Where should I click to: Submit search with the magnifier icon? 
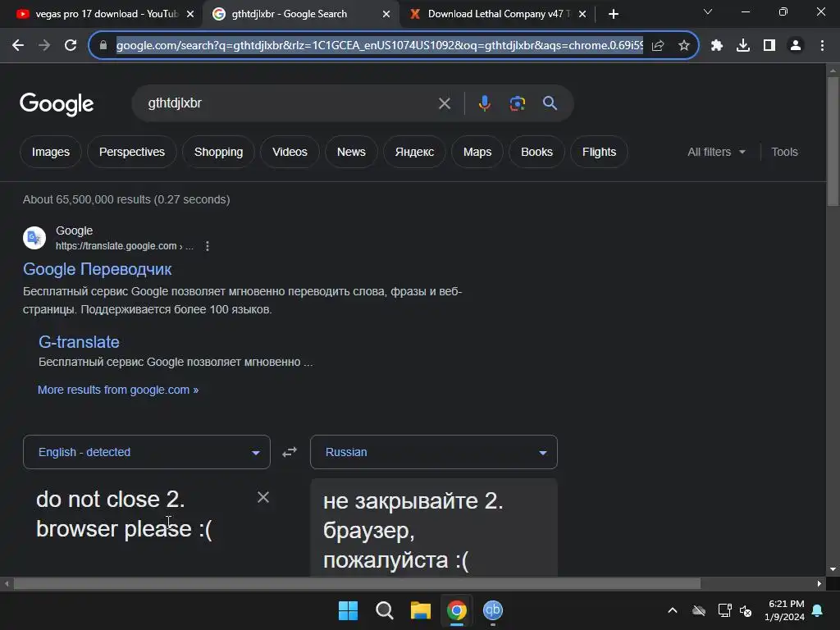click(550, 103)
